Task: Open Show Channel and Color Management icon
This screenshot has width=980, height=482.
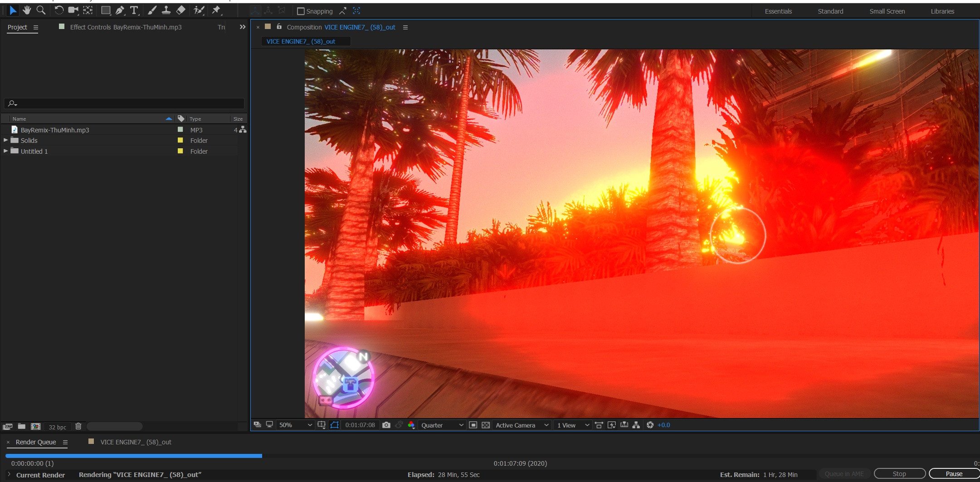Action: 411,425
